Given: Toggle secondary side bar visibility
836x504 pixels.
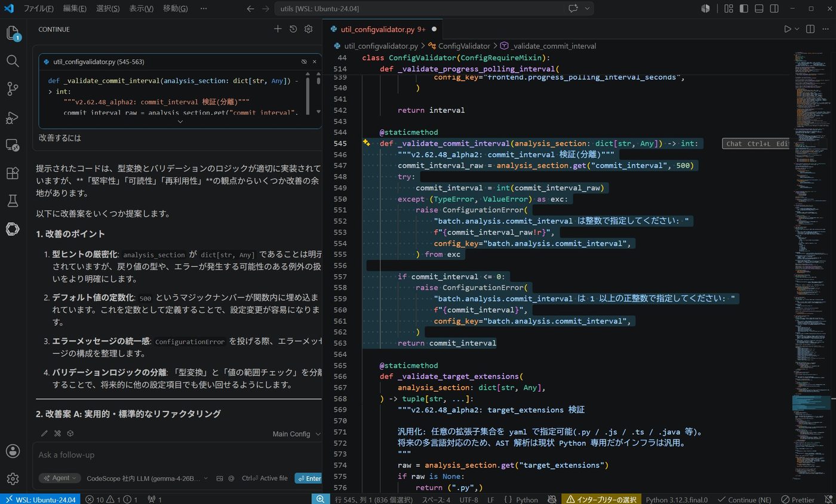Looking at the screenshot, I should pos(774,8).
